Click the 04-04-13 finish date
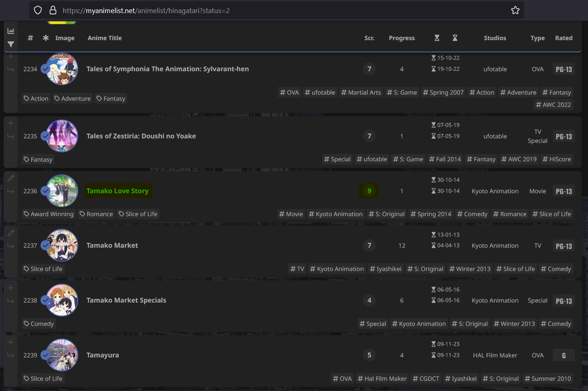Screen dimensions: 588x391 point(446,246)
